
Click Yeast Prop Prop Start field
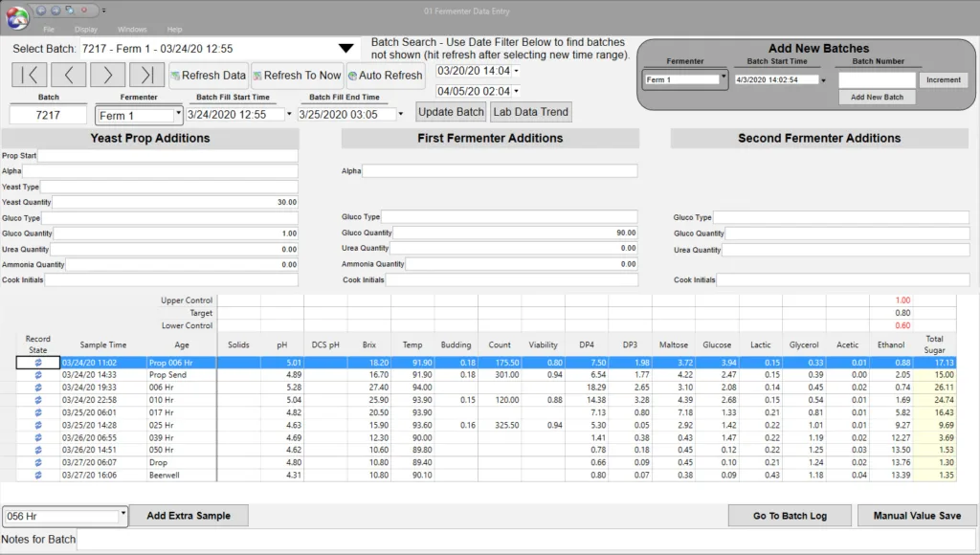point(167,156)
